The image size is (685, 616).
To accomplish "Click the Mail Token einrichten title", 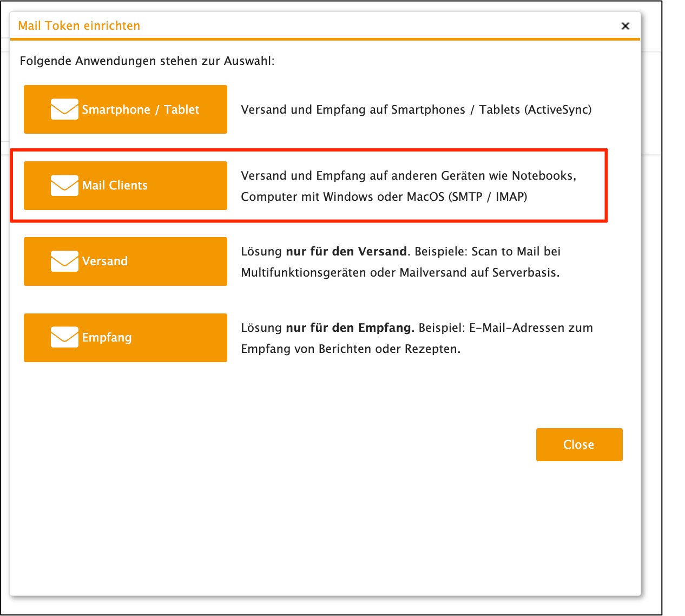I will point(79,25).
